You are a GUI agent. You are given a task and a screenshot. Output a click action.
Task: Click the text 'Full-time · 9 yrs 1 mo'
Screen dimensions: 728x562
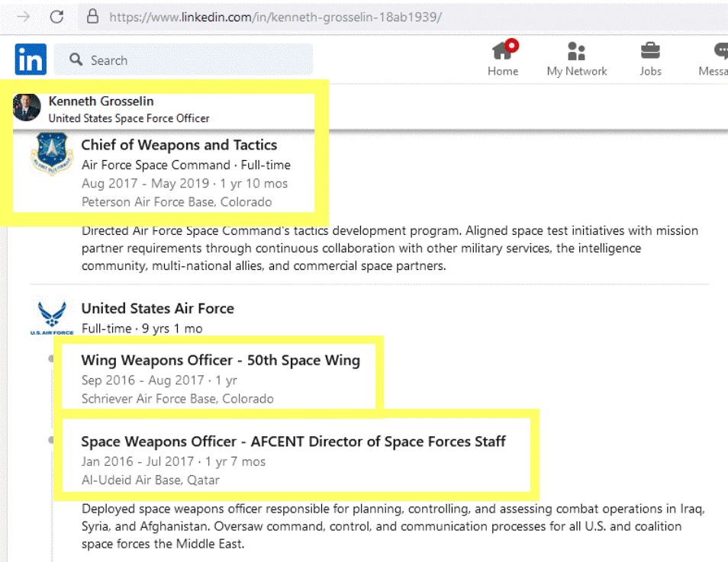point(142,329)
